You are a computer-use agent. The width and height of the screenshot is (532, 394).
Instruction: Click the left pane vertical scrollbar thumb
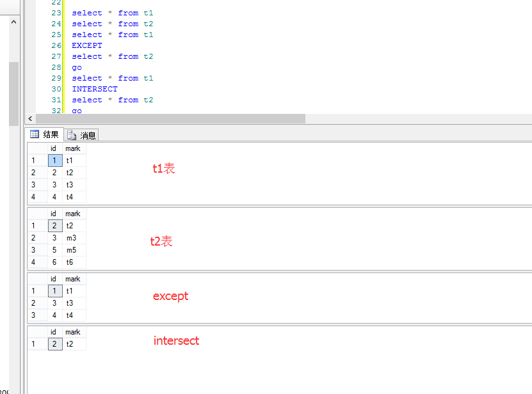13,94
